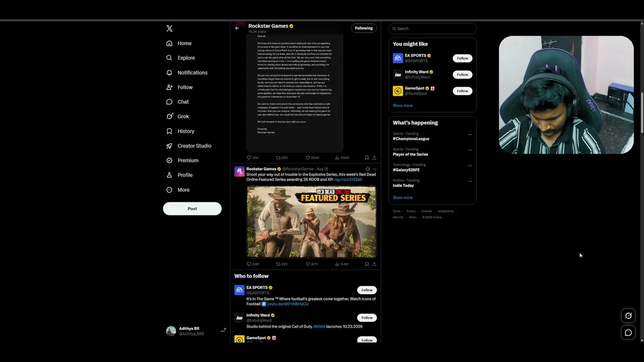
Task: Share the Red Dead Online Featured Series post
Action: pos(374,264)
